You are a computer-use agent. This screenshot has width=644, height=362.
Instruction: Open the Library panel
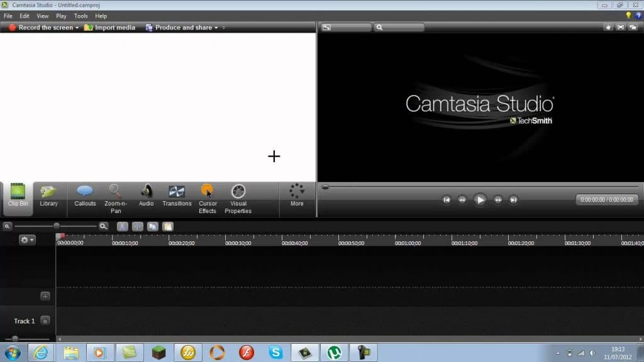(48, 195)
